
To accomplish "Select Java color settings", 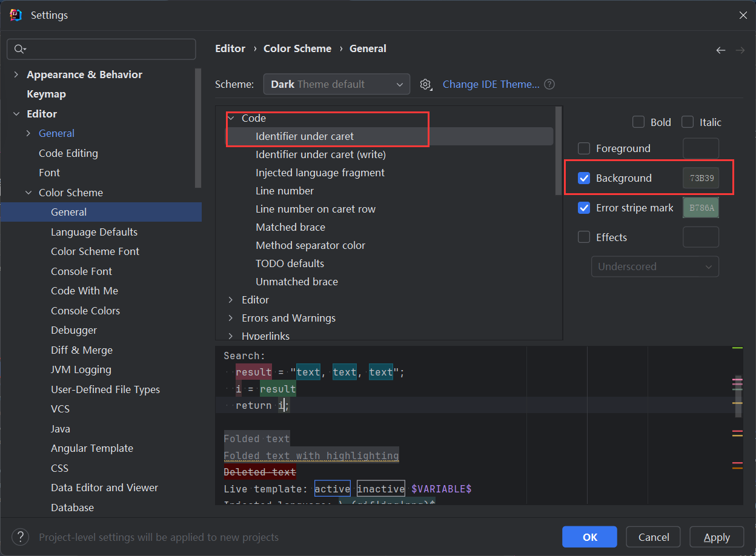I will click(x=61, y=429).
